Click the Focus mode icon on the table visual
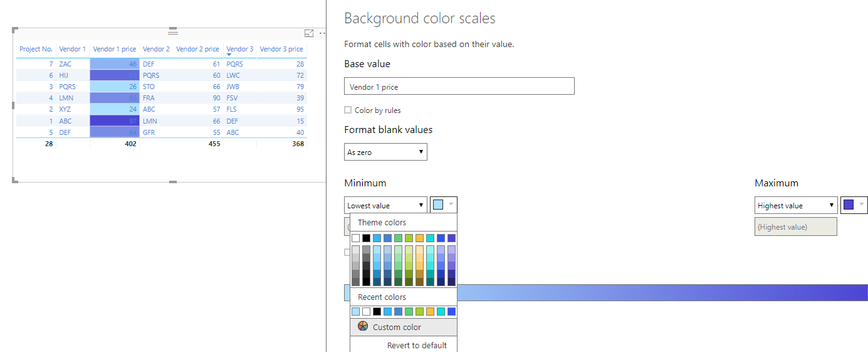 coord(308,33)
